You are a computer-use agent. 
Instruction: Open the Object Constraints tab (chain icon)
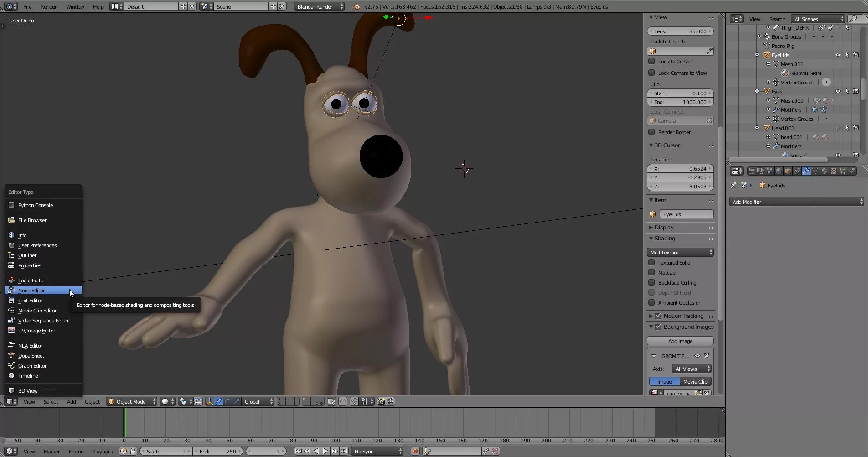(x=797, y=171)
